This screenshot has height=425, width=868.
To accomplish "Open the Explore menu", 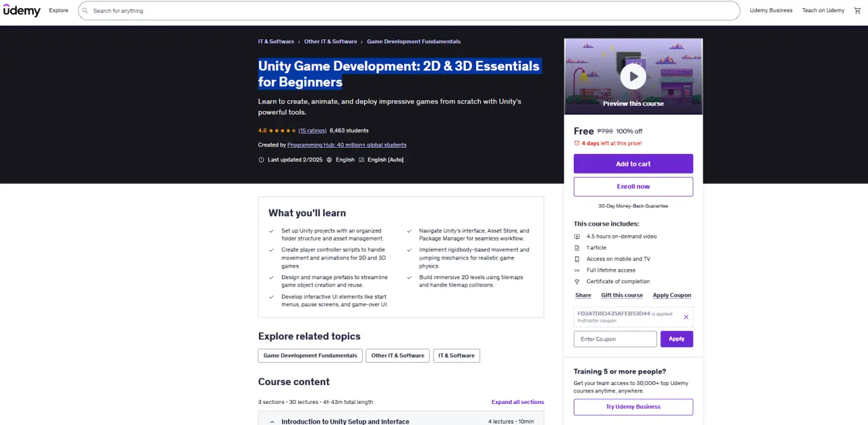I will click(58, 11).
